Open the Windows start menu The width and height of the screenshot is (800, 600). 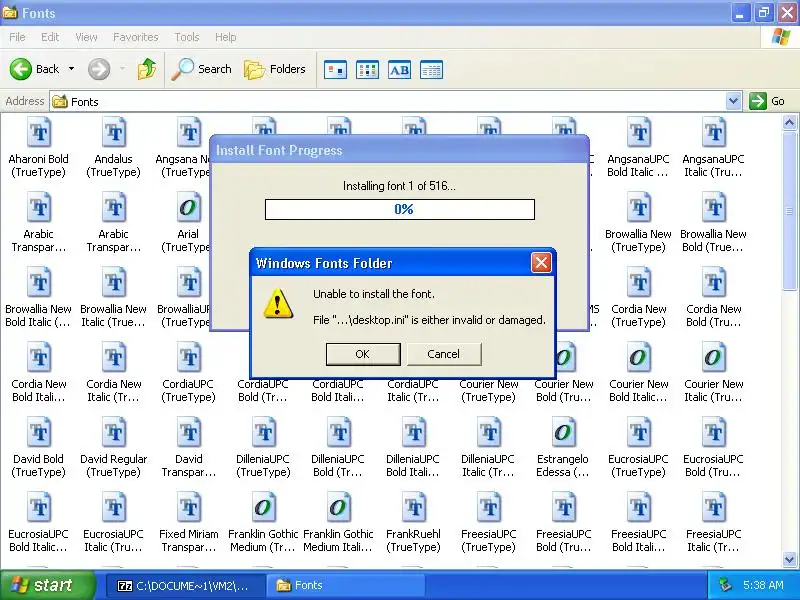tap(46, 585)
